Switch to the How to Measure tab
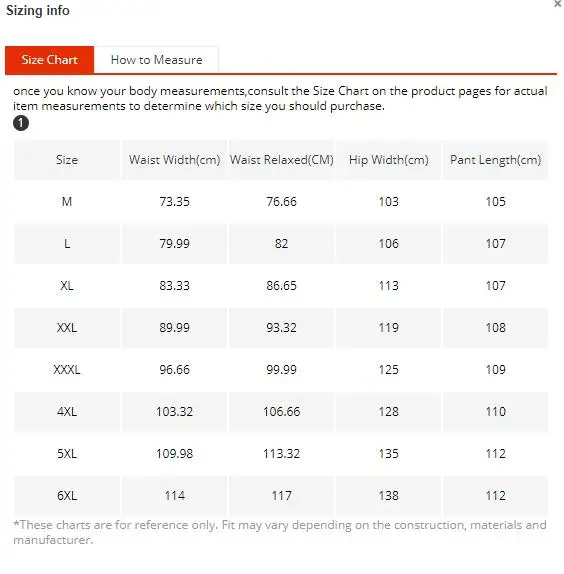 click(156, 60)
